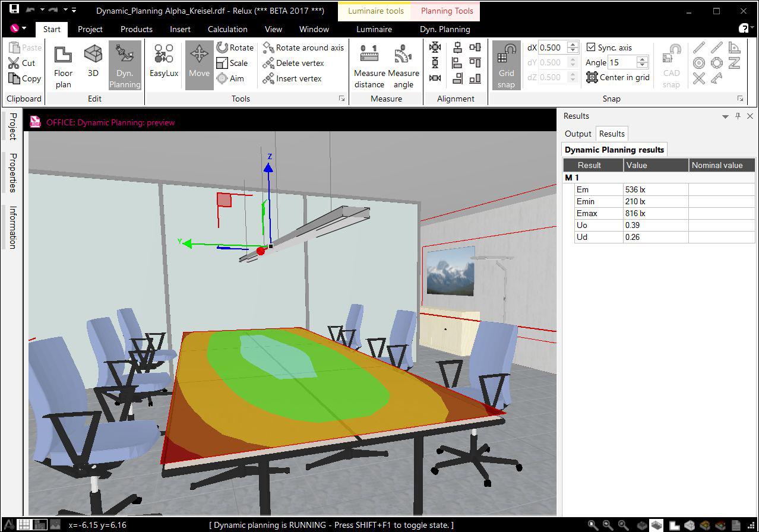
Task: Click the floor plan view icon in status bar
Action: [675, 525]
